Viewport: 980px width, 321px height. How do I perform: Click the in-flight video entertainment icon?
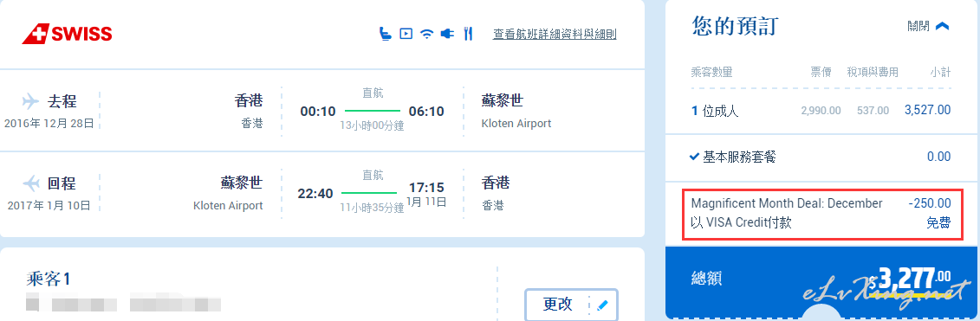[406, 34]
